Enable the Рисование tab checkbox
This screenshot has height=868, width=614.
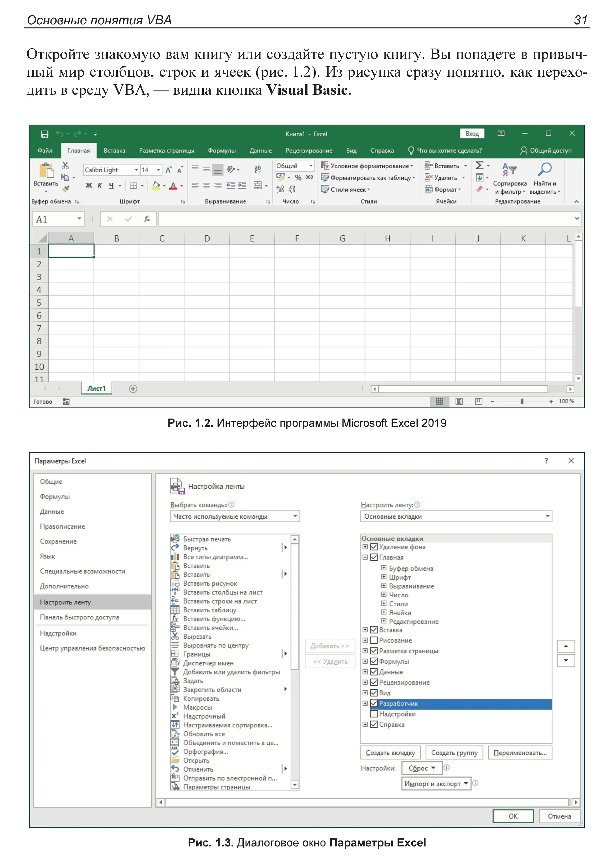[374, 640]
